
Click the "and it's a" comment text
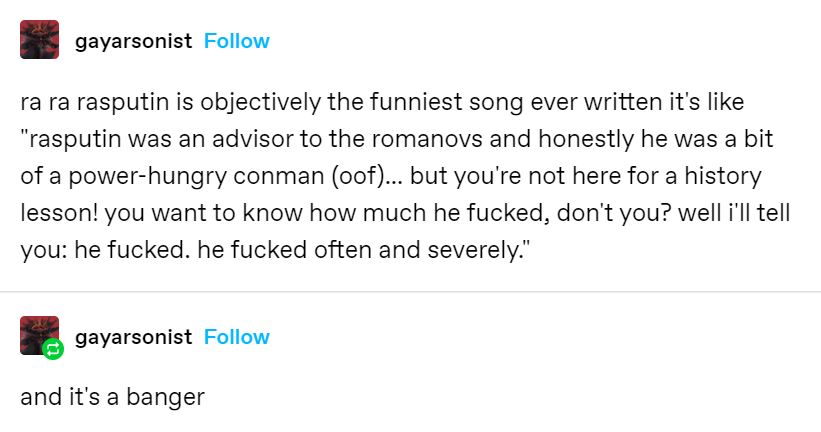[x=70, y=397]
